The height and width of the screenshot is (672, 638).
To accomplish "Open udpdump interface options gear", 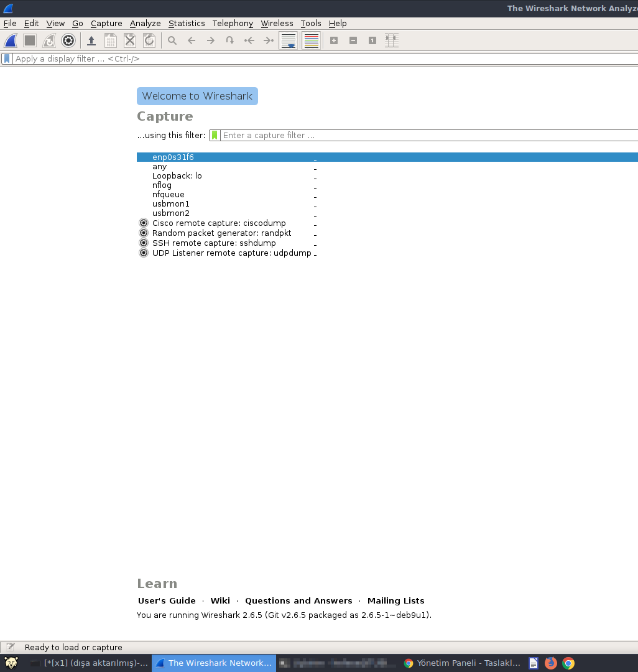I will [144, 253].
